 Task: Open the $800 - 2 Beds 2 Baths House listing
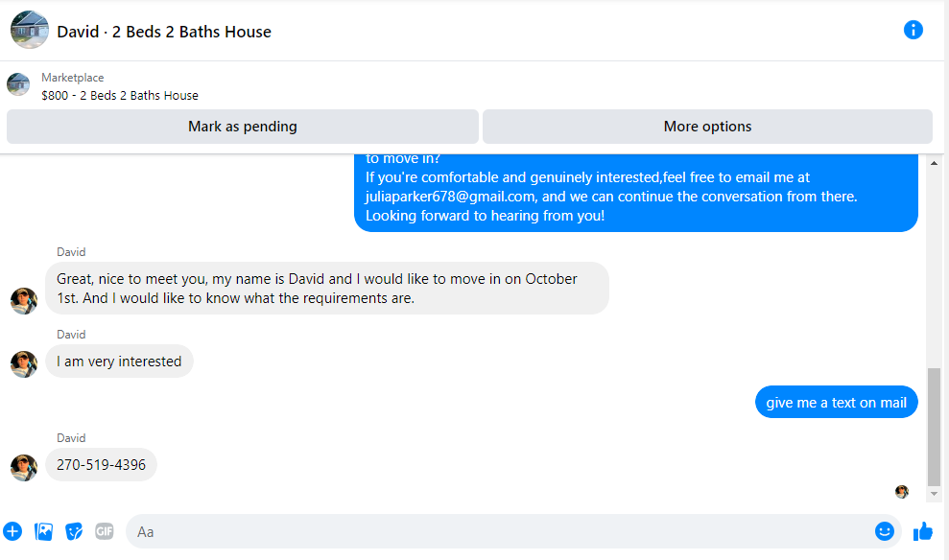[120, 96]
